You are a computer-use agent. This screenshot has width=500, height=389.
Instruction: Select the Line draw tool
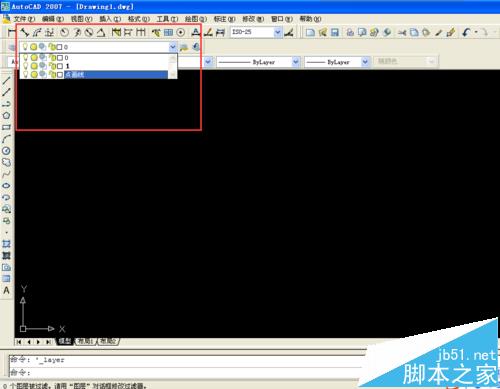tap(6, 80)
